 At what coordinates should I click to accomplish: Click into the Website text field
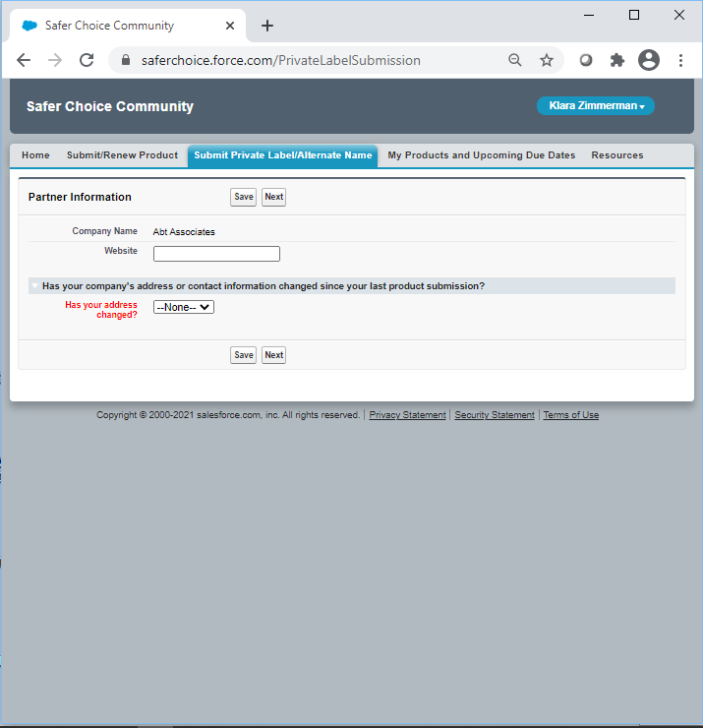pos(216,254)
